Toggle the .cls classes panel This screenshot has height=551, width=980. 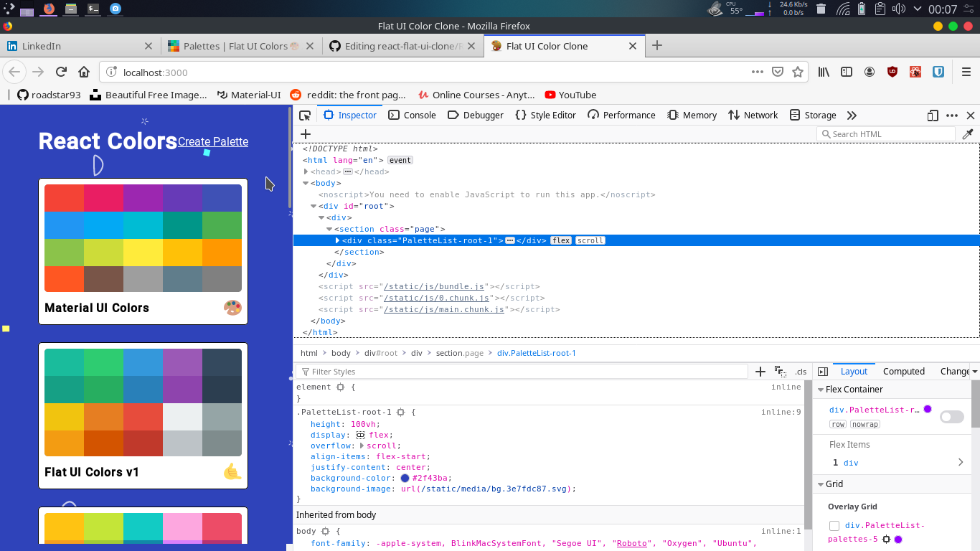[x=801, y=372]
